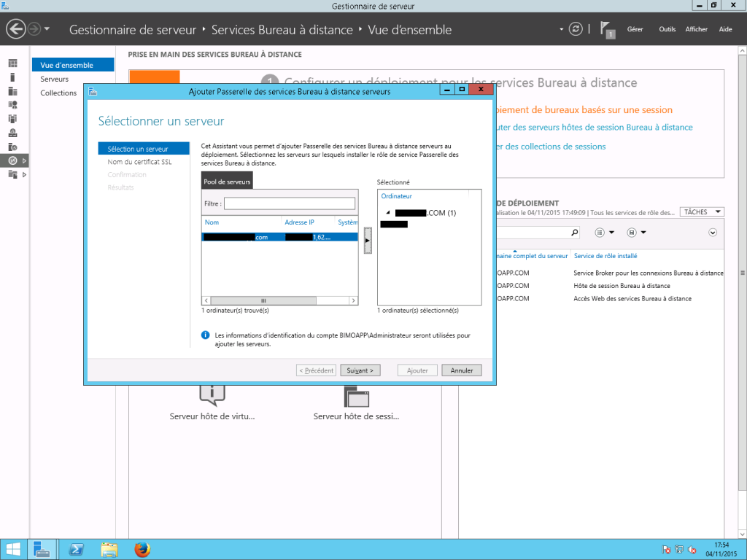Image resolution: width=747 pixels, height=560 pixels.
Task: Switch to the Pool de serveurs tab
Action: point(227,181)
